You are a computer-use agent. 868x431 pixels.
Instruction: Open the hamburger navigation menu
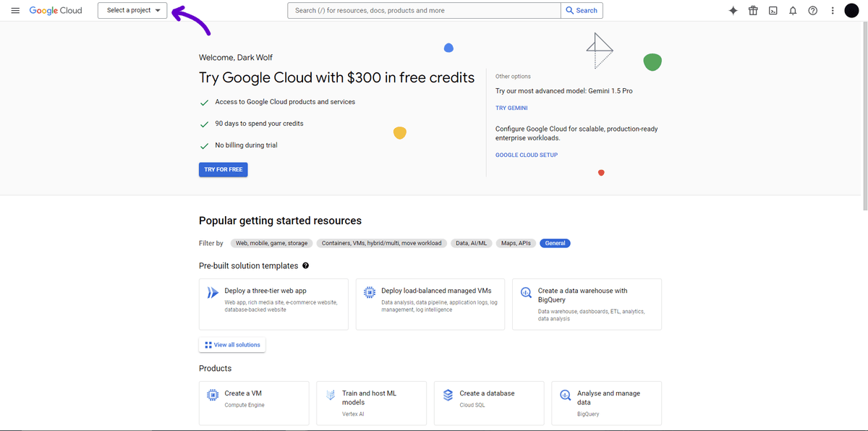(x=15, y=11)
